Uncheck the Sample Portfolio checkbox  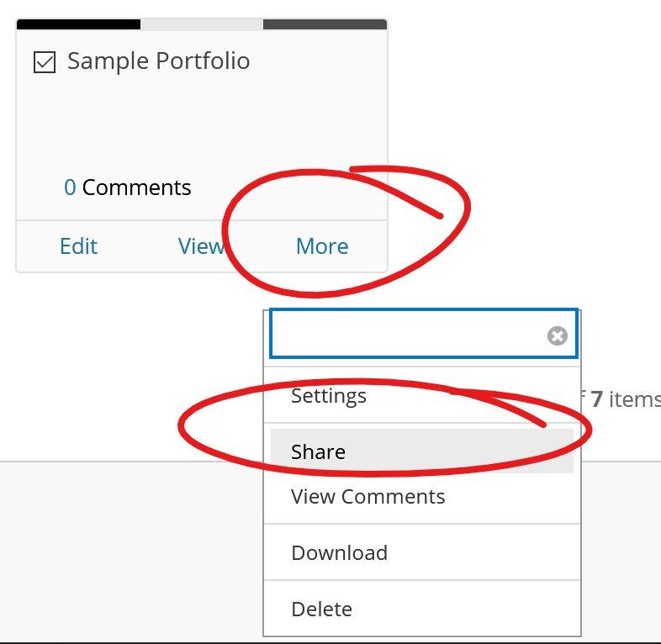(45, 62)
